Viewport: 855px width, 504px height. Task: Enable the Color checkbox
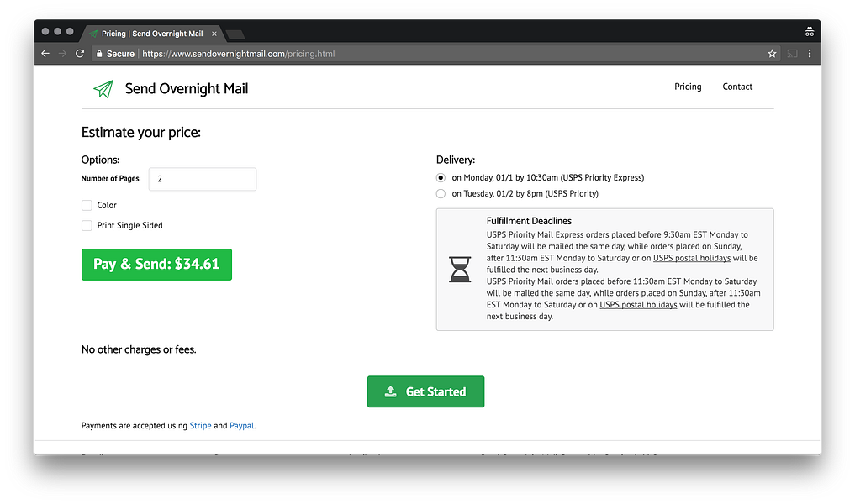tap(87, 206)
